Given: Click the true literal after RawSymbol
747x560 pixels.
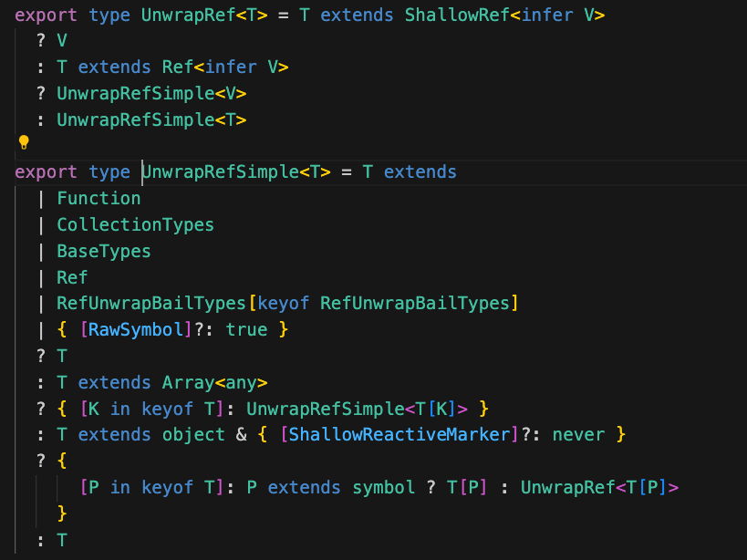Looking at the screenshot, I should 246,329.
